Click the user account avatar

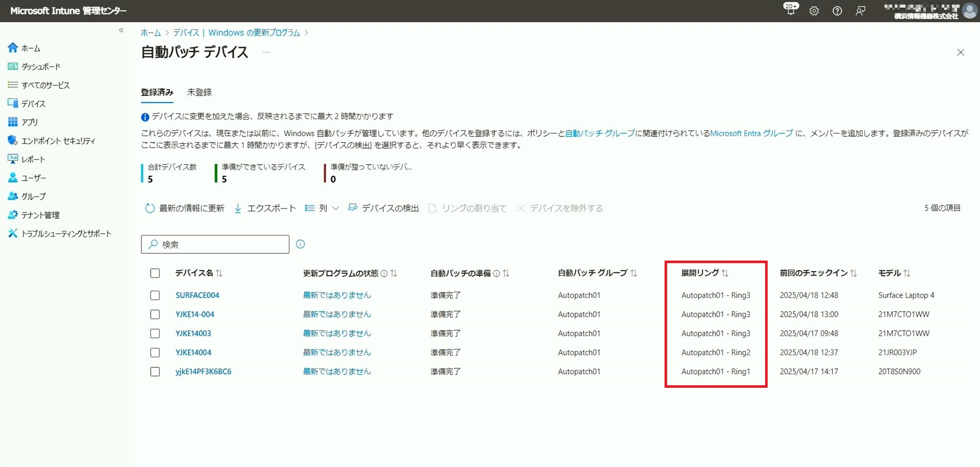pyautogui.click(x=969, y=11)
